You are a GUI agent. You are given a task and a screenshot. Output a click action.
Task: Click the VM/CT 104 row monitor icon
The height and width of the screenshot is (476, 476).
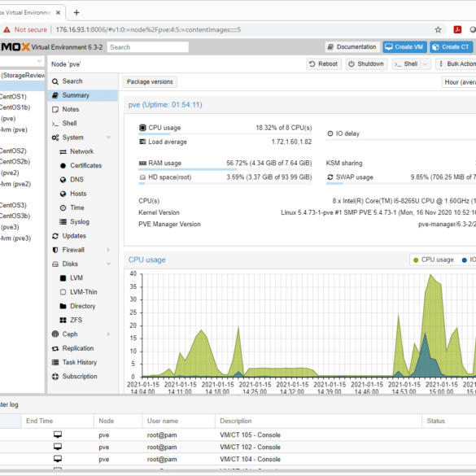click(58, 459)
